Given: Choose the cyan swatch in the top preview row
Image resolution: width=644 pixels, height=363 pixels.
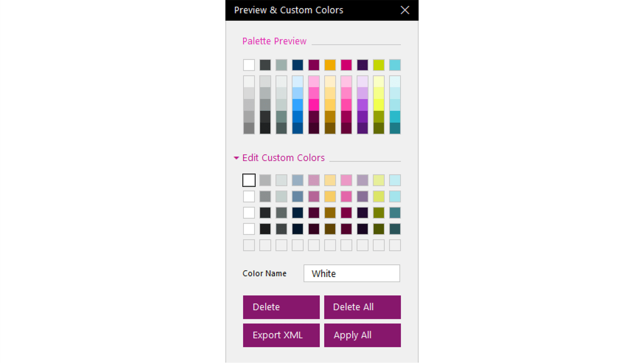Looking at the screenshot, I should [x=394, y=65].
